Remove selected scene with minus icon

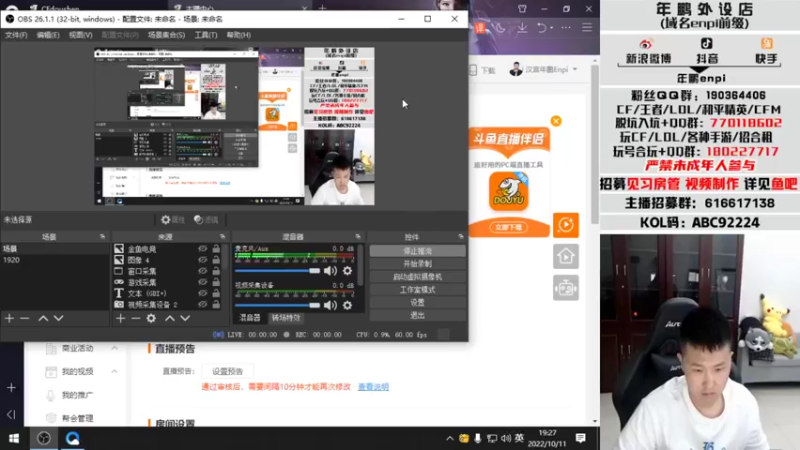point(24,318)
